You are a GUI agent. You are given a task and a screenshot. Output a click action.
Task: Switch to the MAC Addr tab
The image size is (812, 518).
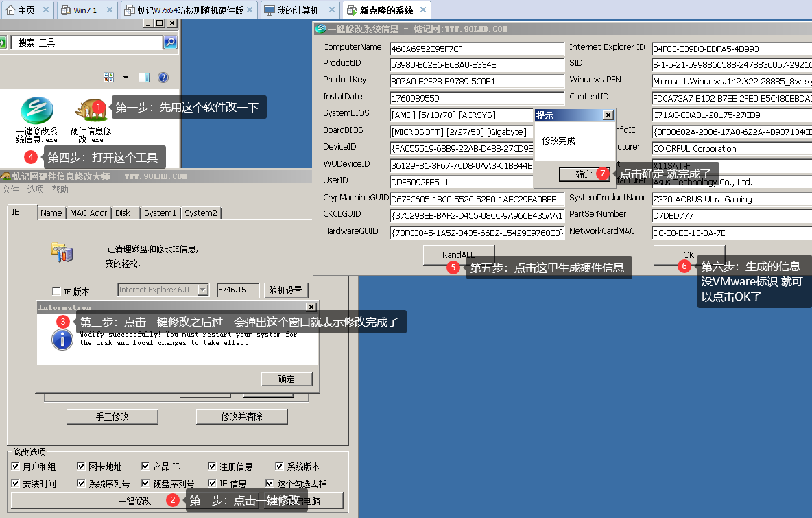tap(88, 213)
